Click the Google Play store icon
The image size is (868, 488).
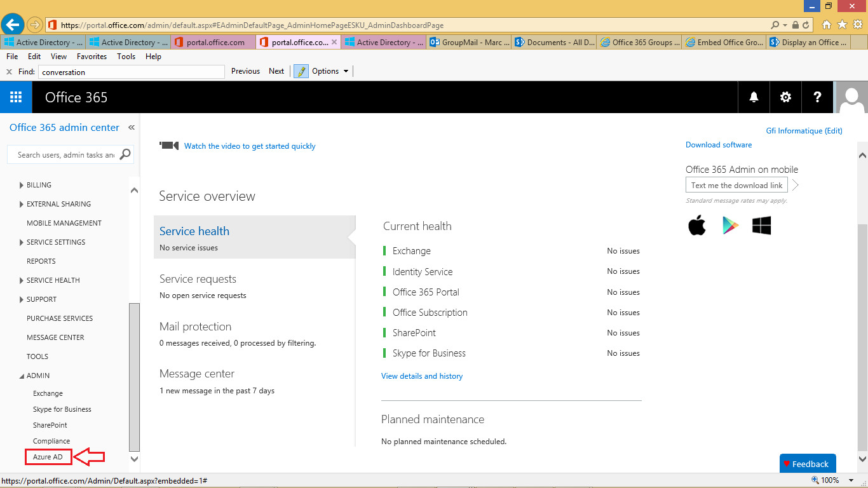730,226
